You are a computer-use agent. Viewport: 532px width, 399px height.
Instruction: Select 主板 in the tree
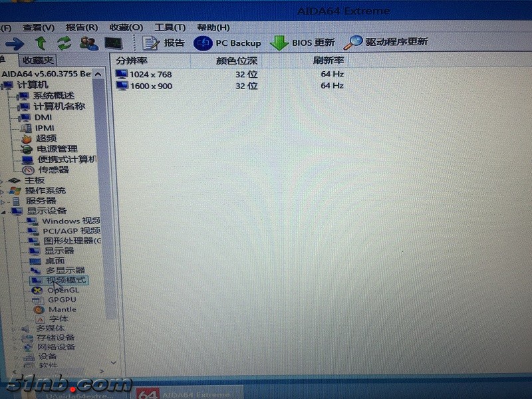pyautogui.click(x=35, y=180)
